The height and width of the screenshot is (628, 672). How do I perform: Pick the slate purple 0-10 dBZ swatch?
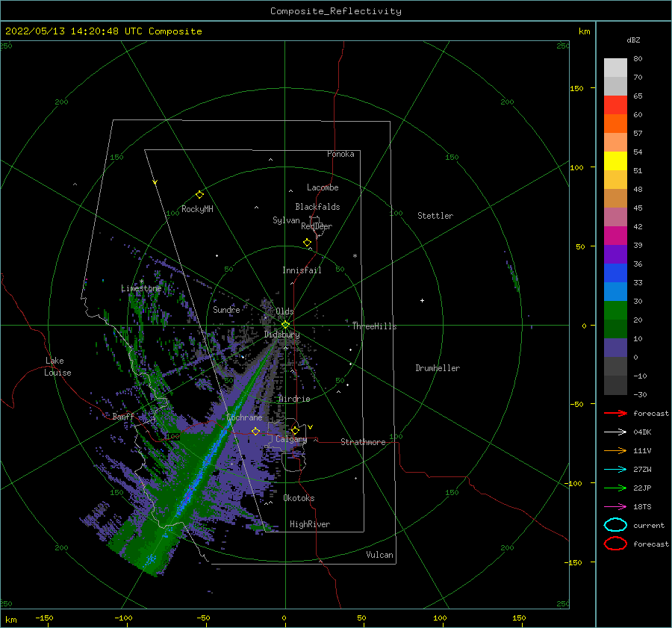[615, 348]
